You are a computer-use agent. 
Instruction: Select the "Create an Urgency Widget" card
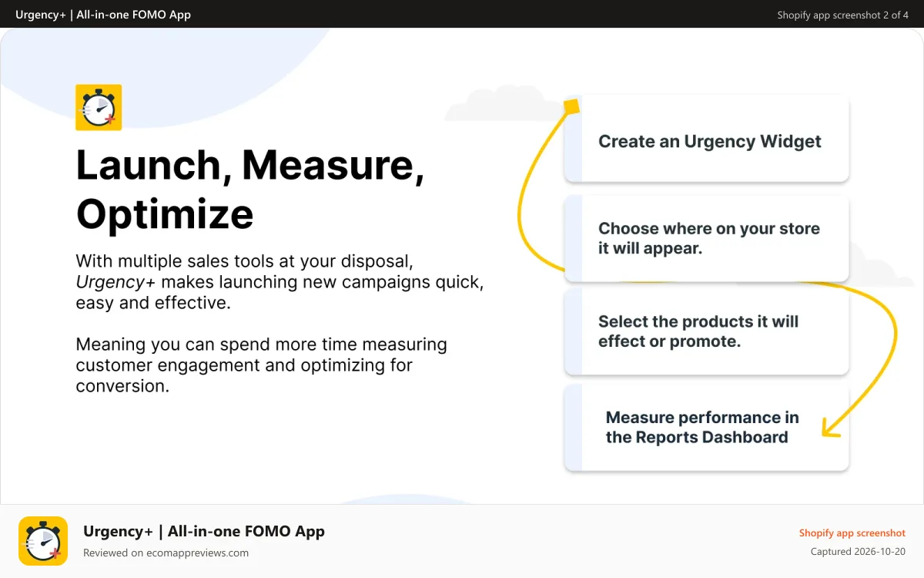pos(706,139)
